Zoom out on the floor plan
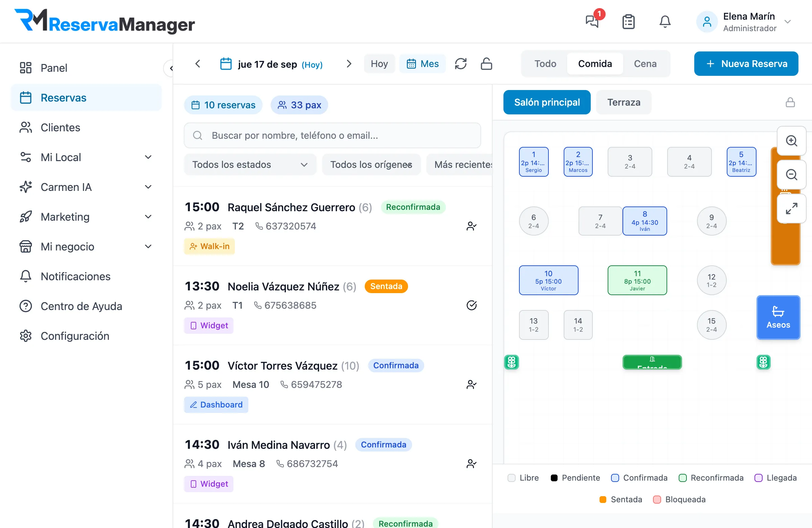Viewport: 812px width, 528px height. pyautogui.click(x=791, y=175)
